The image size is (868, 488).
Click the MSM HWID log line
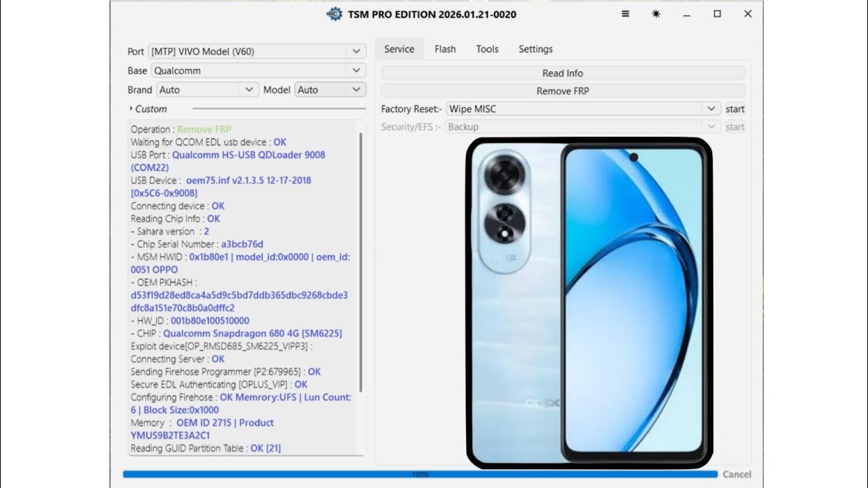(x=240, y=263)
